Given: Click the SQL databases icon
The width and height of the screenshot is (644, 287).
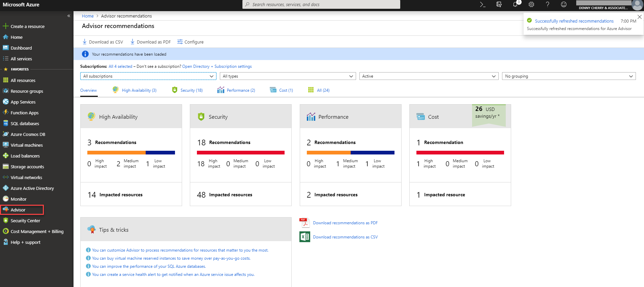Looking at the screenshot, I should [6, 123].
